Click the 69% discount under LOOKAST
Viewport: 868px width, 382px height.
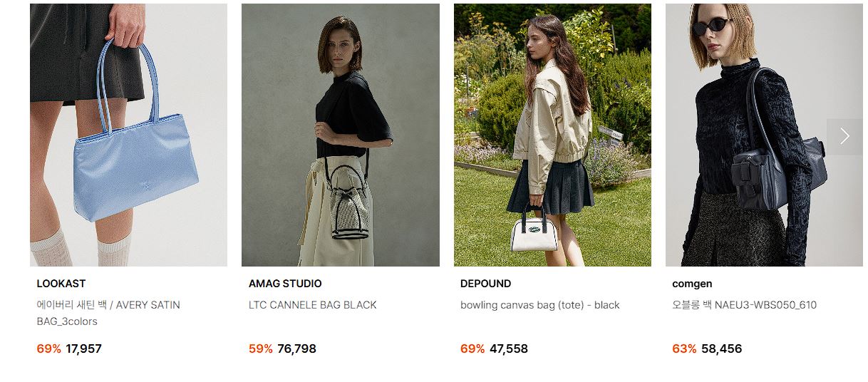pos(48,349)
